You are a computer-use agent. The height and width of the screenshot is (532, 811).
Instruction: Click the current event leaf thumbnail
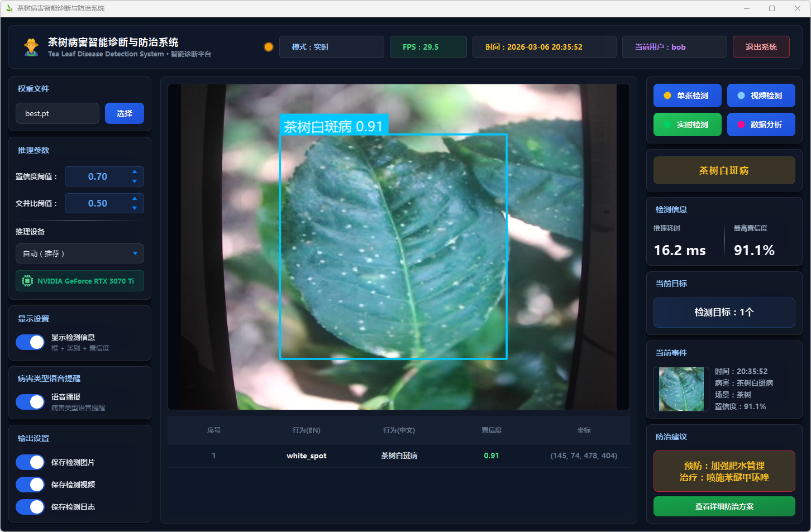[681, 389]
